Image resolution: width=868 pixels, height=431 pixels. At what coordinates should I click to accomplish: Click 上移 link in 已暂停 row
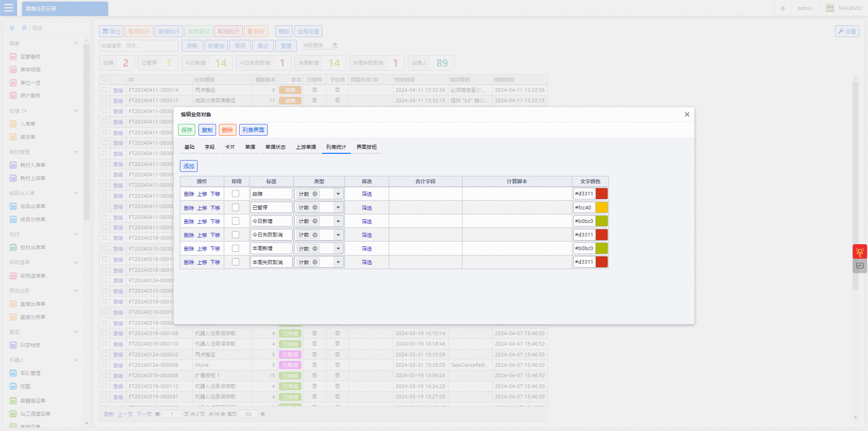[x=202, y=208]
